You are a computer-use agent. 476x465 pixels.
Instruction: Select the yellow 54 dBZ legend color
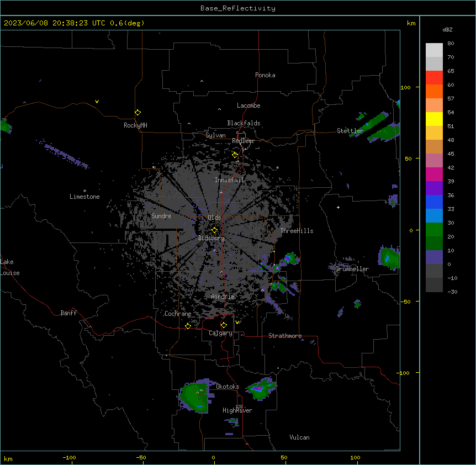click(x=434, y=119)
